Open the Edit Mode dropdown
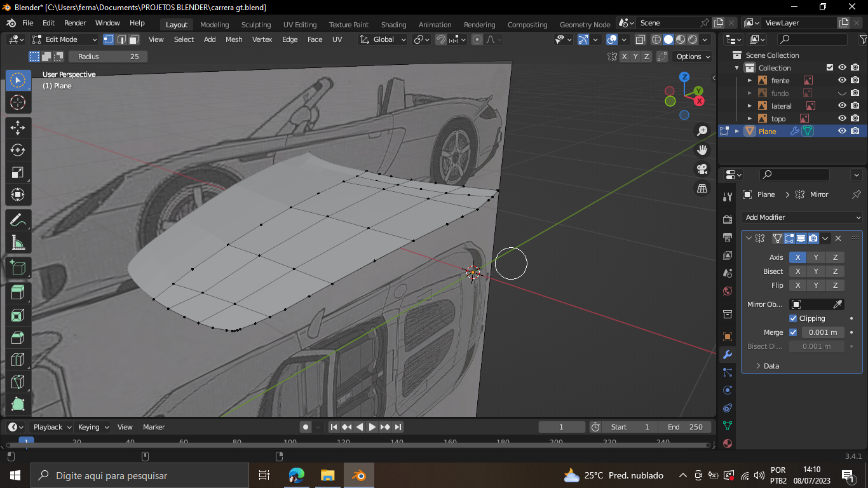 click(x=64, y=39)
